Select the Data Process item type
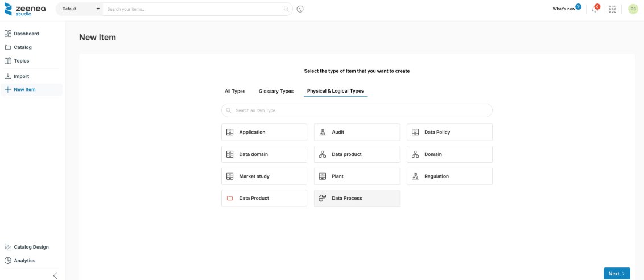Image resolution: width=644 pixels, height=280 pixels. tap(357, 198)
